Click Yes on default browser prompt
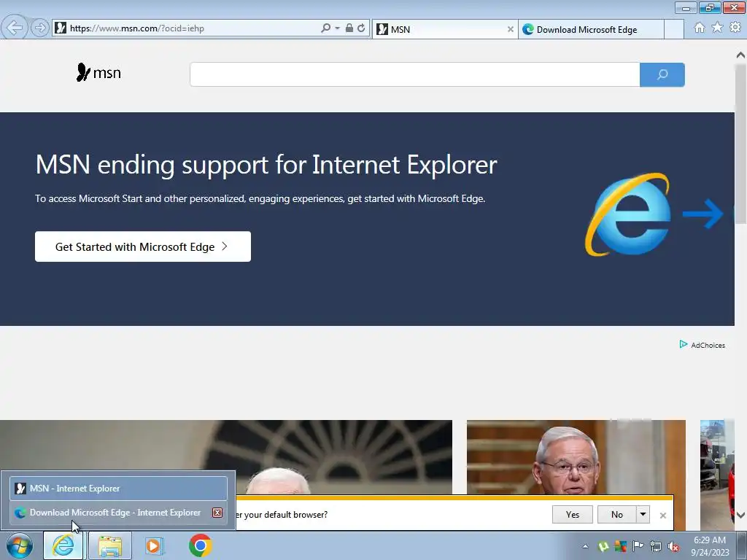Image resolution: width=747 pixels, height=560 pixels. [x=572, y=514]
